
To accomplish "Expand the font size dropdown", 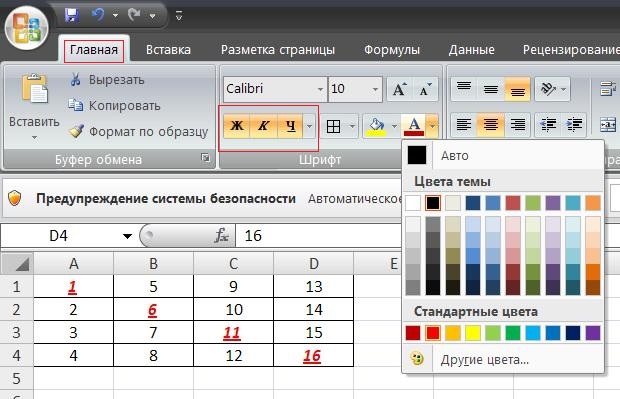I will coord(375,89).
